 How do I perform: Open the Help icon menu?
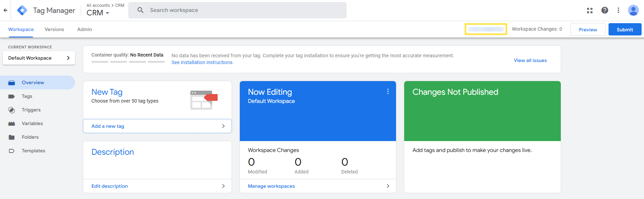point(604,10)
